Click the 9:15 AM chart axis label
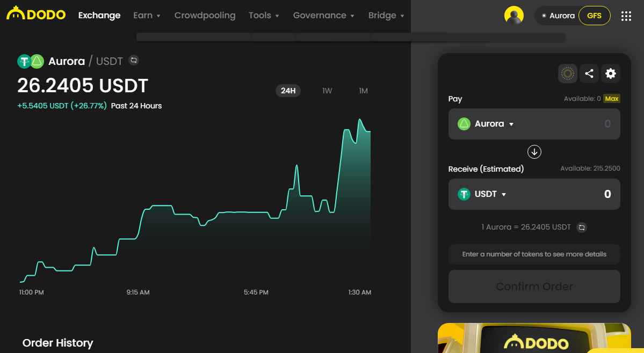Image resolution: width=644 pixels, height=353 pixels. click(138, 292)
